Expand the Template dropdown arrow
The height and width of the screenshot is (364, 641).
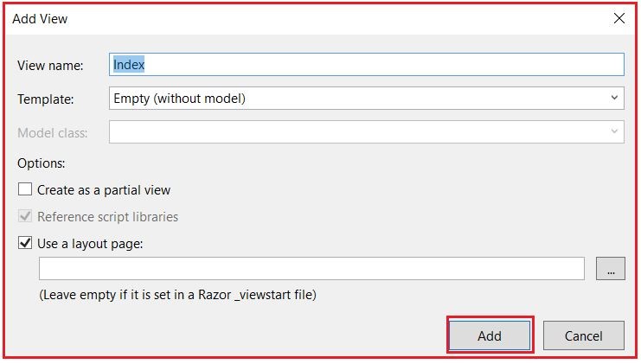pyautogui.click(x=614, y=98)
